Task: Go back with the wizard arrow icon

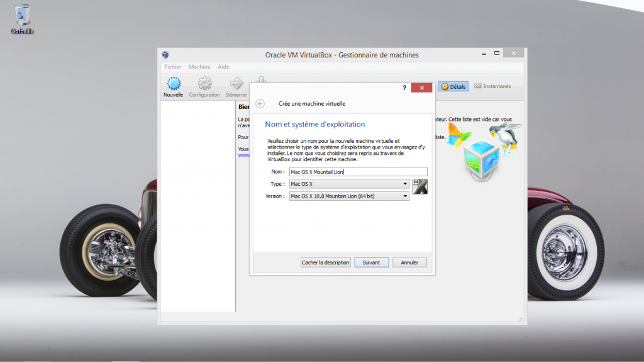Action: pos(260,104)
